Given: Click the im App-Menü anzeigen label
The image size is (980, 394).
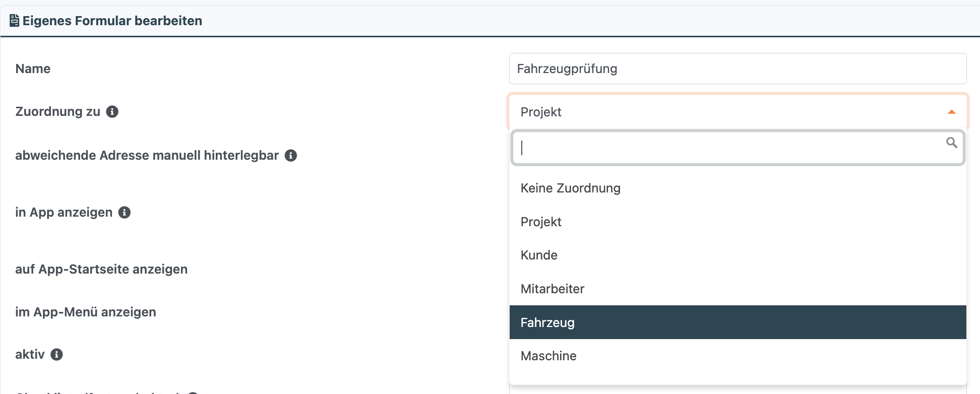Looking at the screenshot, I should [86, 312].
